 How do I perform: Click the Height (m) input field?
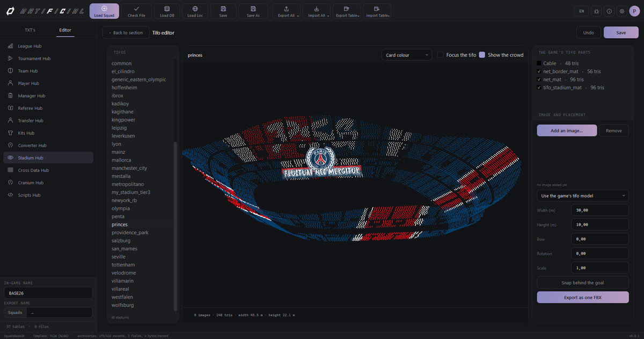[x=600, y=225]
